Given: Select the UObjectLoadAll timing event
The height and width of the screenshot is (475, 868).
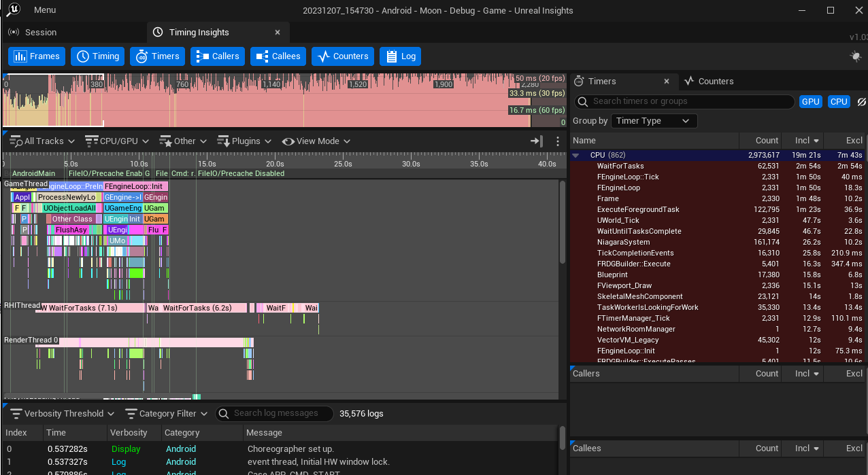Looking at the screenshot, I should pos(69,208).
